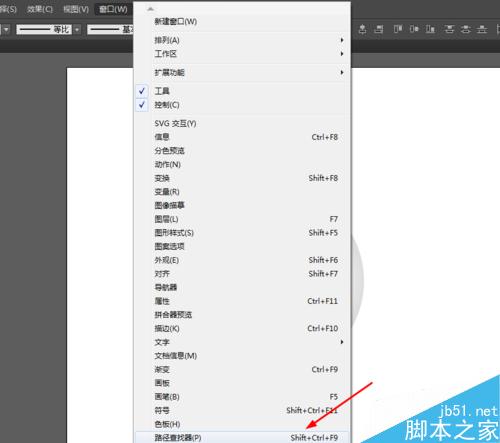Open the 对齐 panel (Shift+F7)
This screenshot has width=500, height=443.
coord(242,274)
